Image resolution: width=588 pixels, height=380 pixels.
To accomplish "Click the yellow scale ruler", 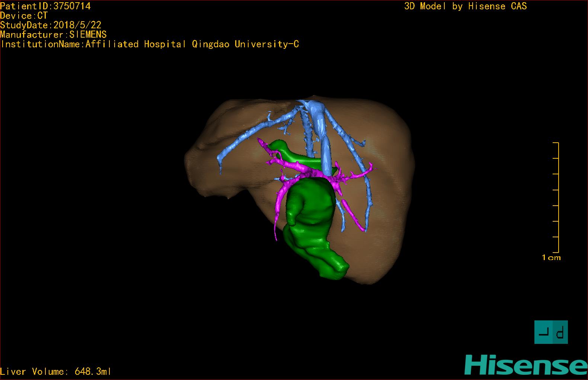I will (x=556, y=197).
